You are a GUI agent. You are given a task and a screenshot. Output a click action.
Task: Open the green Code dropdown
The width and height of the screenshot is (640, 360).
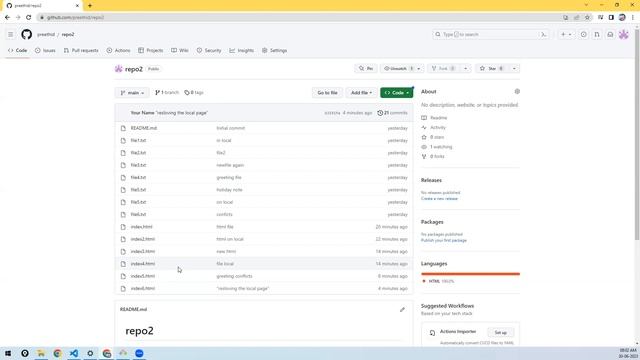click(396, 93)
